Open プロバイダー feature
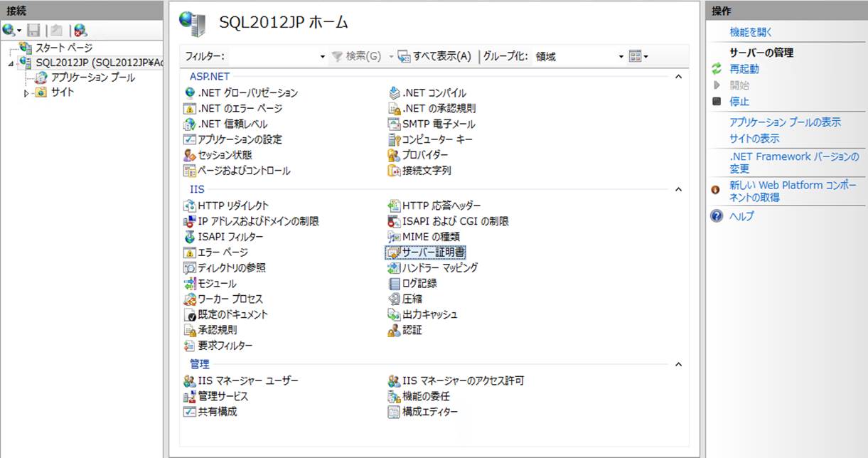Screen dimensions: 868x458 pyautogui.click(x=418, y=155)
